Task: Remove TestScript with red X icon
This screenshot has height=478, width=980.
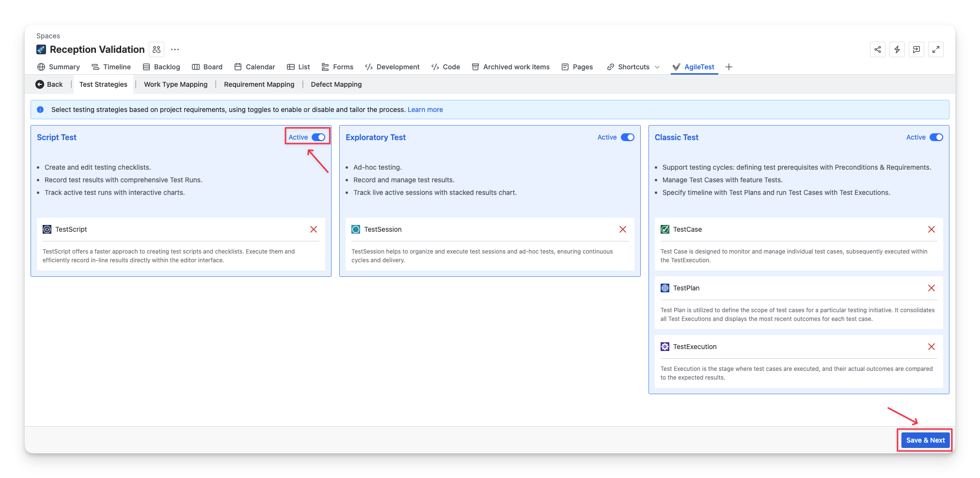Action: (314, 229)
